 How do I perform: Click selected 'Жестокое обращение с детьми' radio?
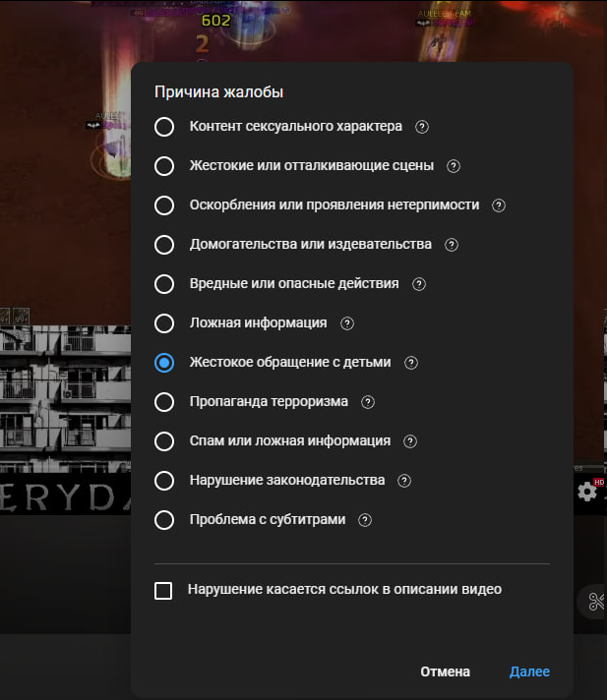click(x=164, y=363)
